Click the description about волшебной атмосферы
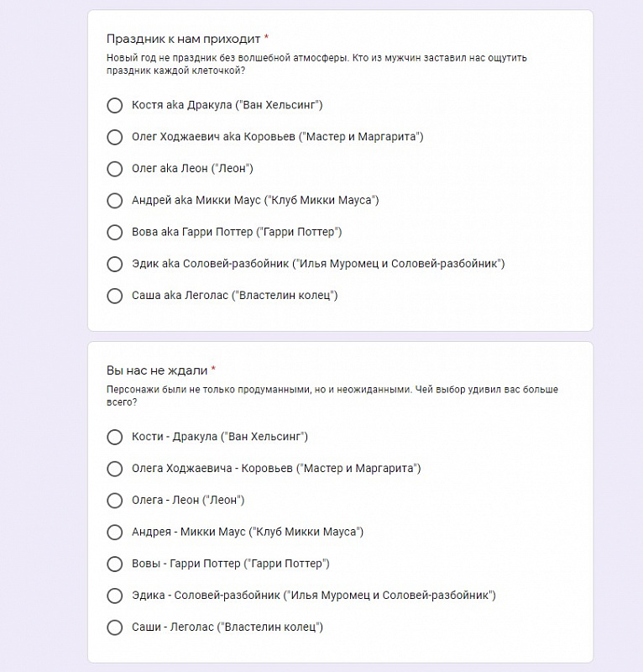This screenshot has height=672, width=643. pyautogui.click(x=316, y=65)
